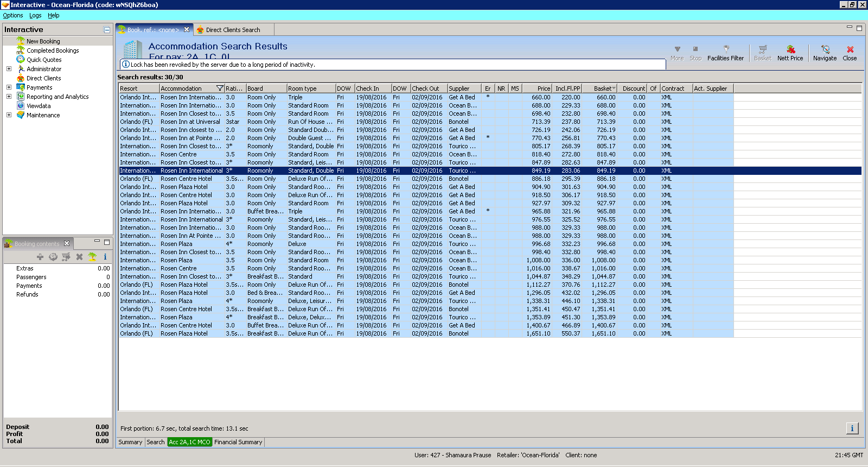Switch to the Search bottom tab
The image size is (868, 467).
[156, 443]
